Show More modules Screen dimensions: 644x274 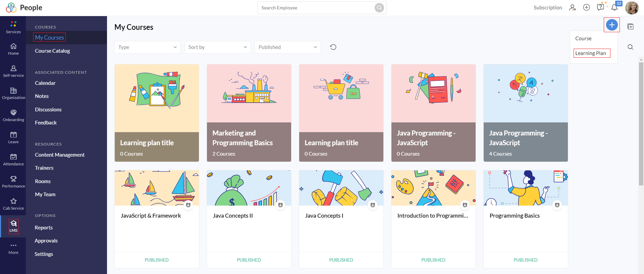13,248
